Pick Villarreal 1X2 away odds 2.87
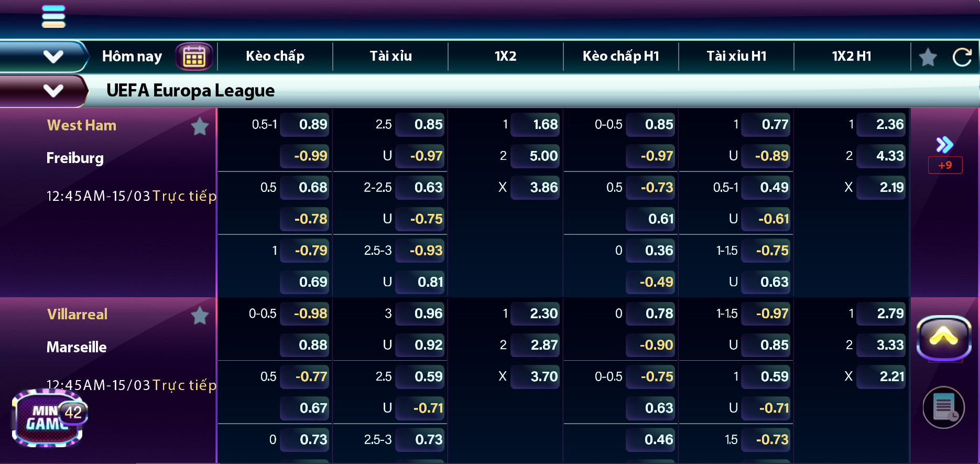The width and height of the screenshot is (980, 464). pos(535,345)
